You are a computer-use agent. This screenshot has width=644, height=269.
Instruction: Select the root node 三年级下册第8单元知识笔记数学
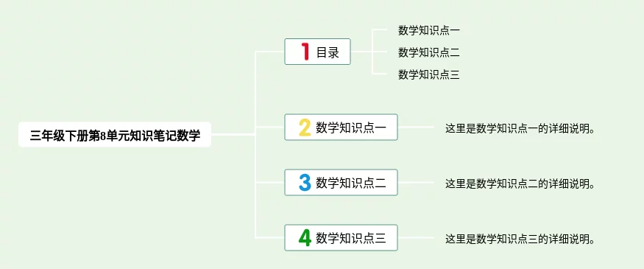pyautogui.click(x=115, y=134)
